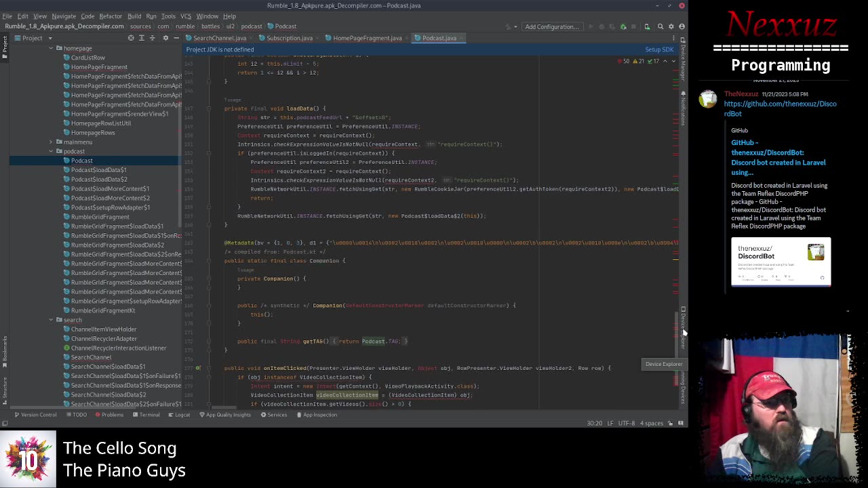Click the gutter override icon beside onItemClicked

[198, 368]
